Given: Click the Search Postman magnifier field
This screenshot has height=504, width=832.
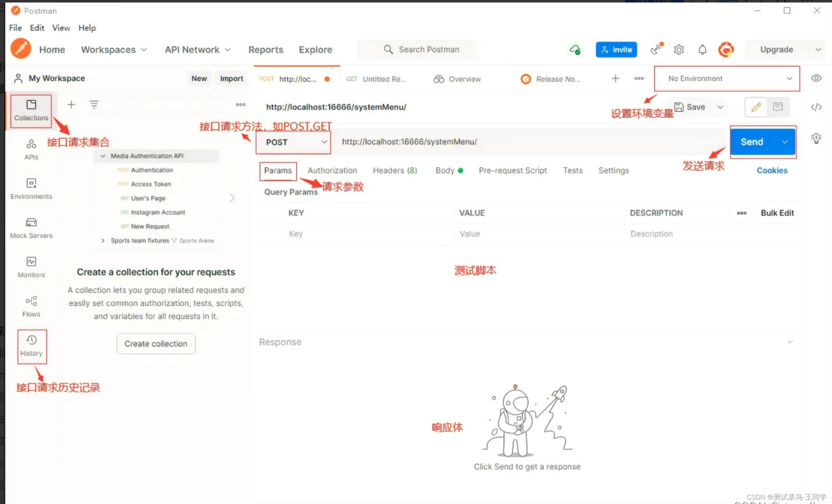Looking at the screenshot, I should (418, 50).
